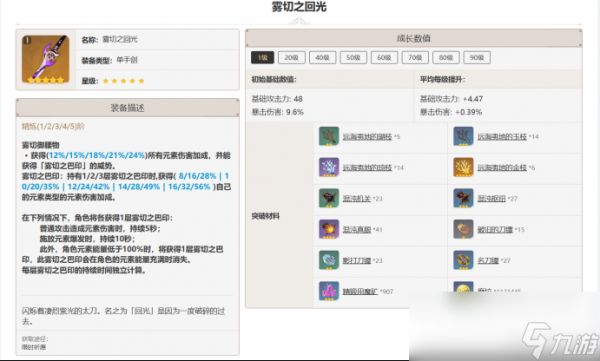The width and height of the screenshot is (600, 361).
Task: Click the 精锻用魔矿 text link
Action: [360, 292]
